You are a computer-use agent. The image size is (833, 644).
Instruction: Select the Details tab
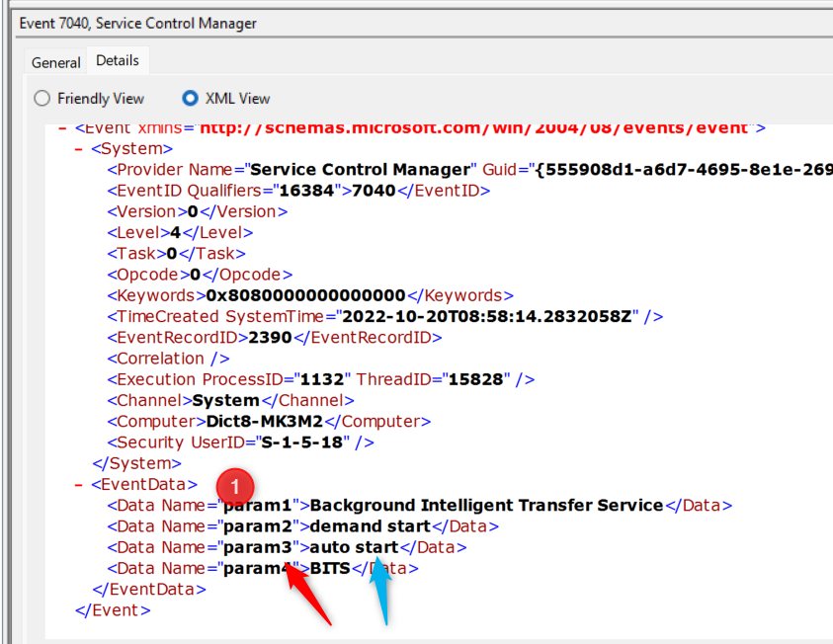pos(118,60)
